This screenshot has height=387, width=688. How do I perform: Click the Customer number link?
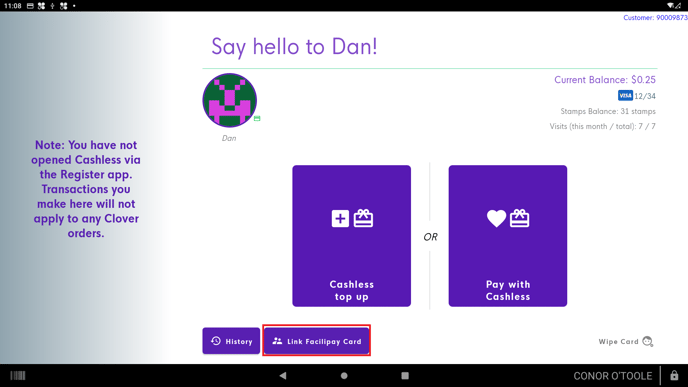656,18
